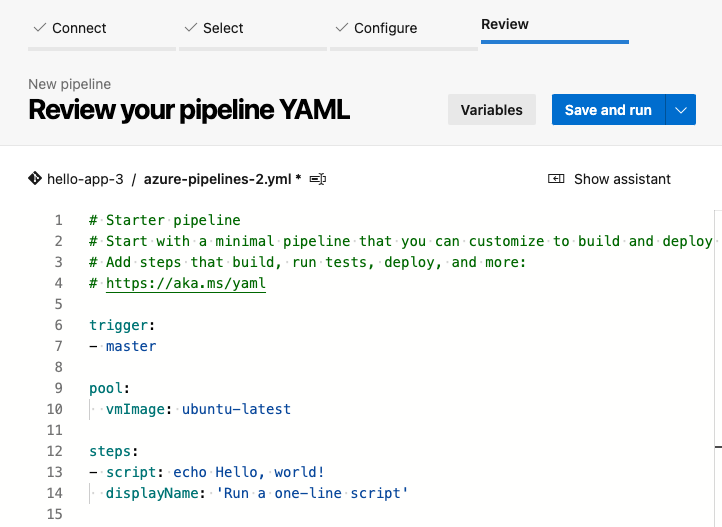Image resolution: width=722 pixels, height=527 pixels.
Task: Click the 'pool' keyword in the YAML
Action: (x=106, y=388)
